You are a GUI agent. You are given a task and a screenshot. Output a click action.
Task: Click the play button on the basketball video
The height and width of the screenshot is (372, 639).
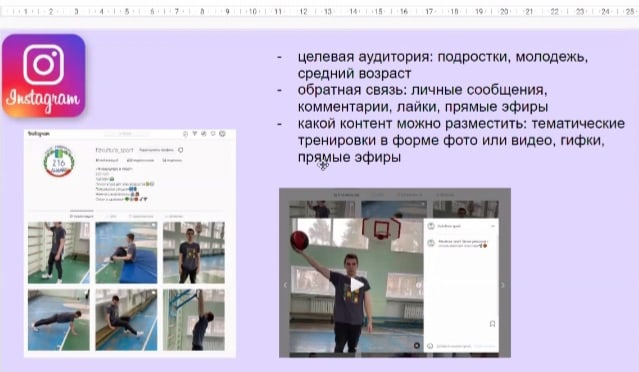(357, 284)
